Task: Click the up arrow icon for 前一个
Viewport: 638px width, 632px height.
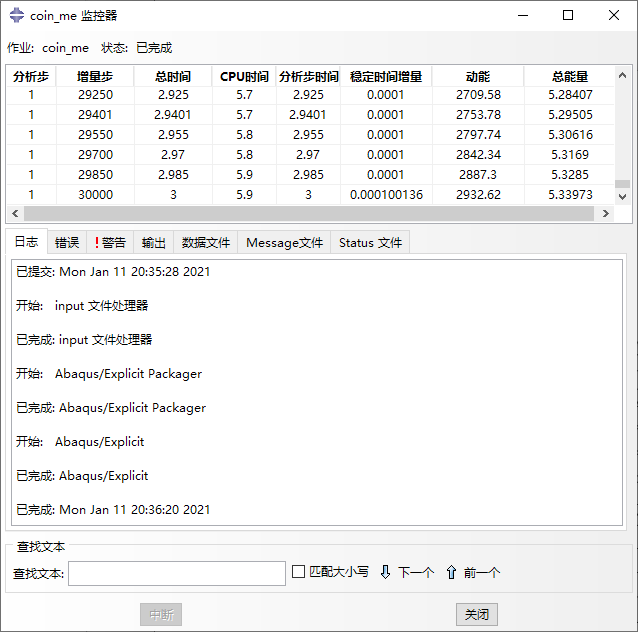Action: (x=451, y=572)
